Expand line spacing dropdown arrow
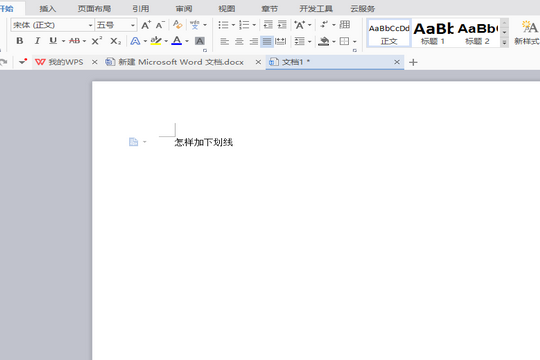The image size is (540, 360). (310, 41)
